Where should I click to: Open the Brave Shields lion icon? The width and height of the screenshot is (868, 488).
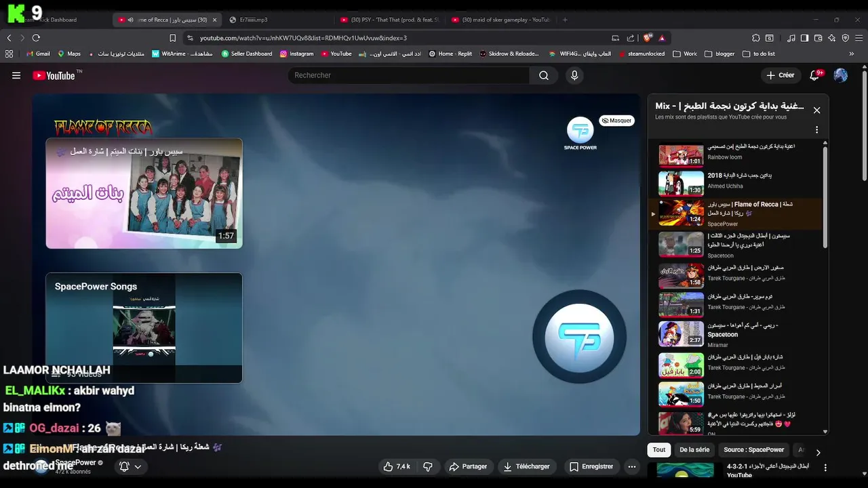pos(648,38)
